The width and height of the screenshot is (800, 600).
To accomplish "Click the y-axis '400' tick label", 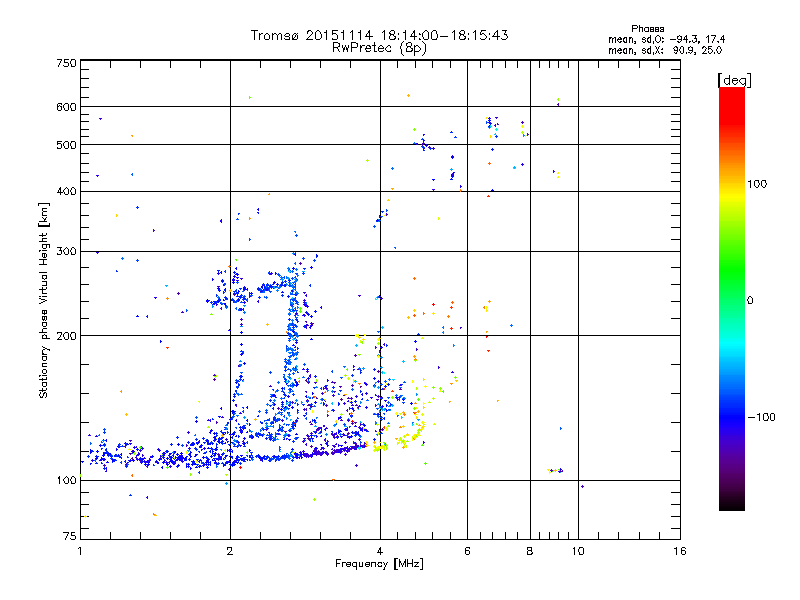I will 66,192.
